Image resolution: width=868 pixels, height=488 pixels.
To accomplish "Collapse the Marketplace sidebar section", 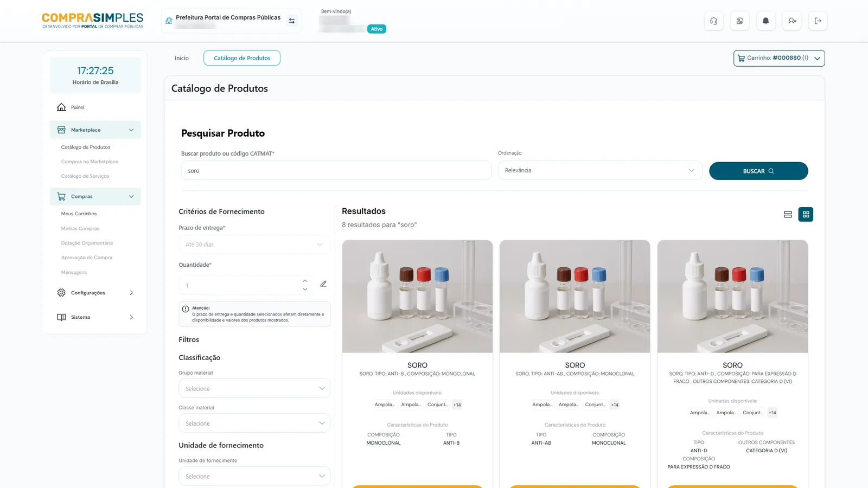I will 131,130.
